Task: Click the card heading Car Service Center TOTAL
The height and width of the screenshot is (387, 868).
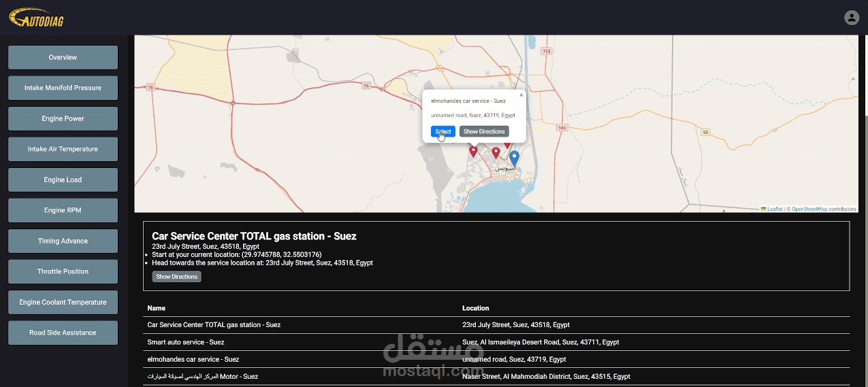Action: (x=254, y=236)
